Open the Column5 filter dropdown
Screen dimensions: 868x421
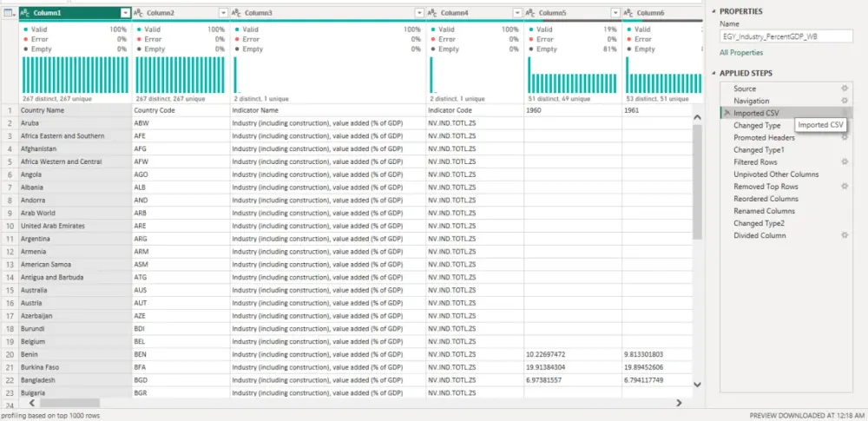pos(615,13)
